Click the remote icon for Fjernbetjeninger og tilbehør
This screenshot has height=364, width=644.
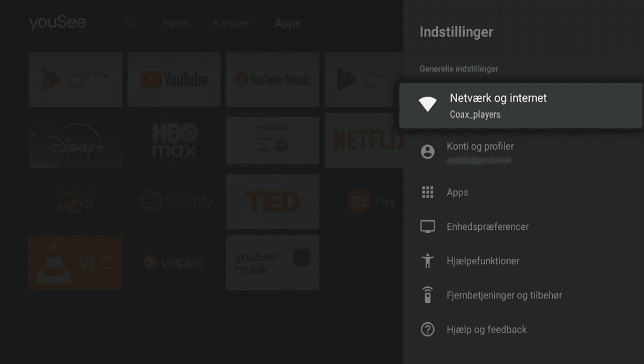click(427, 295)
